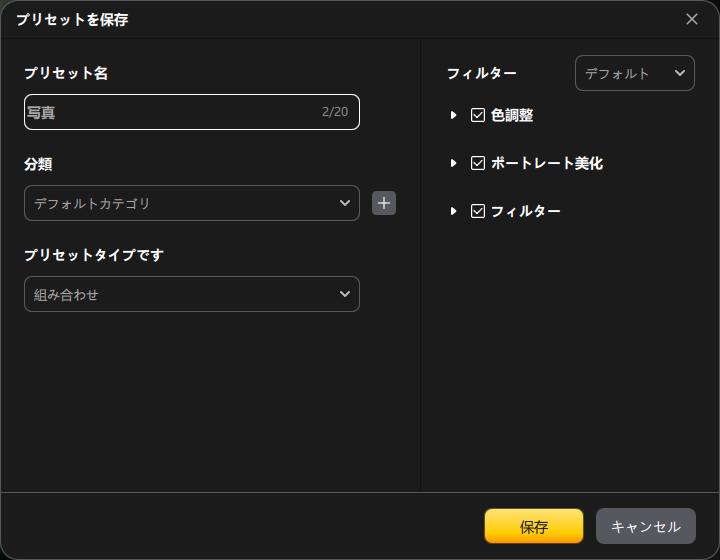Click the キャンセル button
This screenshot has width=720, height=560.
pyautogui.click(x=645, y=526)
